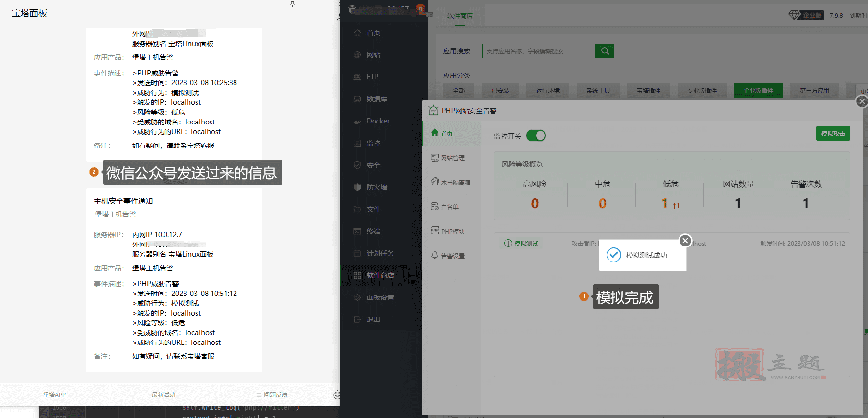Open 首页 in the dark sidebar
This screenshot has height=418, width=868.
coord(374,33)
